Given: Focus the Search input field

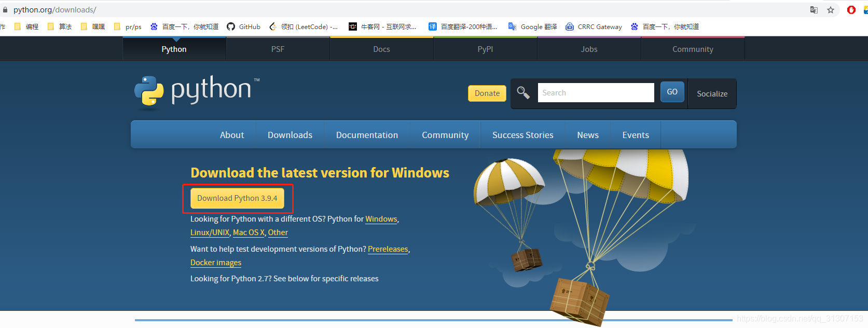Looking at the screenshot, I should (596, 93).
